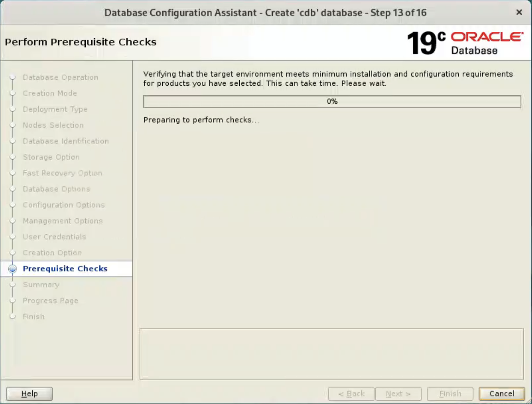Jump to Nodes Selection step

pos(53,125)
